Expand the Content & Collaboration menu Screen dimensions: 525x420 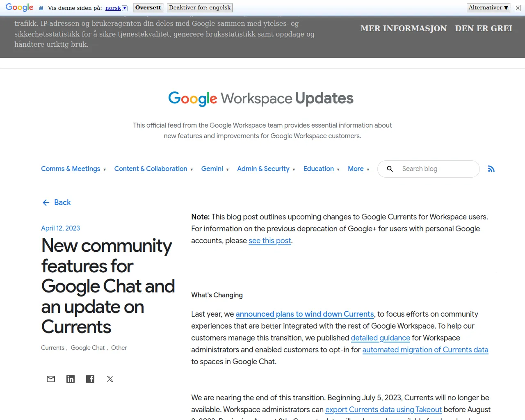153,169
